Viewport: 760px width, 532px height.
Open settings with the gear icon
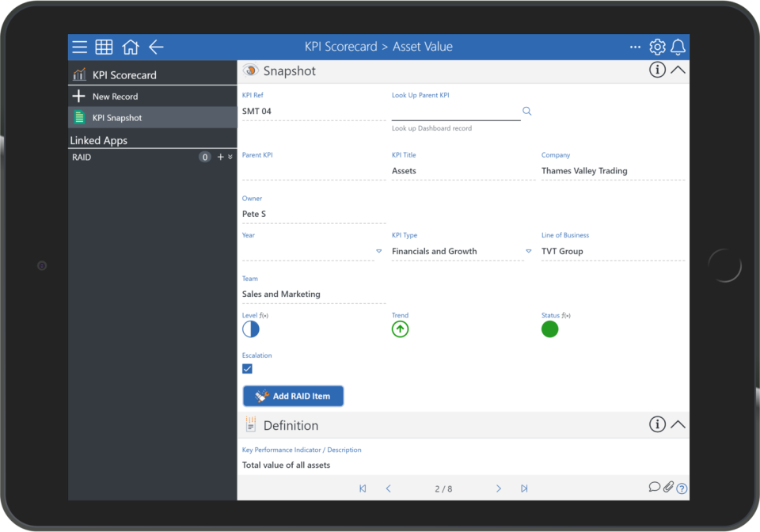(x=657, y=47)
